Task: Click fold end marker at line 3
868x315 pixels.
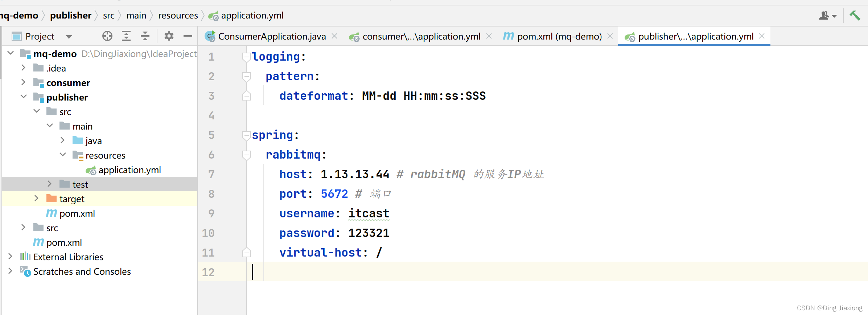Action: point(247,96)
